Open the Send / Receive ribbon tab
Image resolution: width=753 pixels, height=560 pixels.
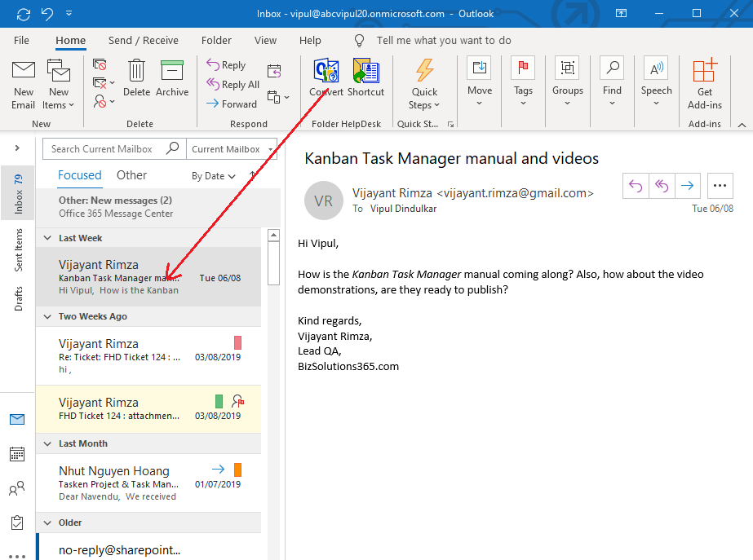144,40
